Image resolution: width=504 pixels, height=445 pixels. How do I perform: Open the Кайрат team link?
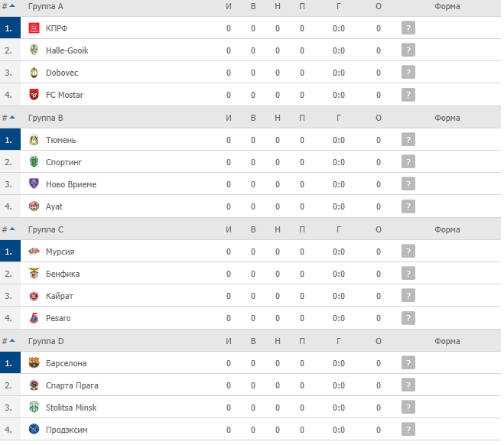[x=60, y=296]
